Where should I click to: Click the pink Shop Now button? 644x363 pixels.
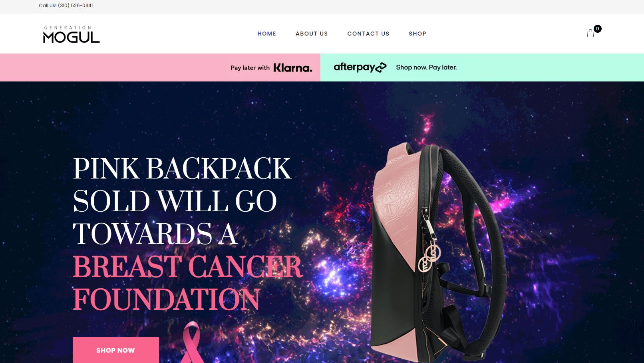coord(116,350)
